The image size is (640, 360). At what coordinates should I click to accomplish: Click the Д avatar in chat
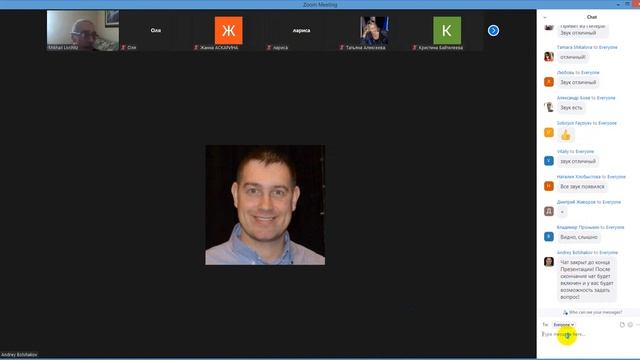[549, 211]
